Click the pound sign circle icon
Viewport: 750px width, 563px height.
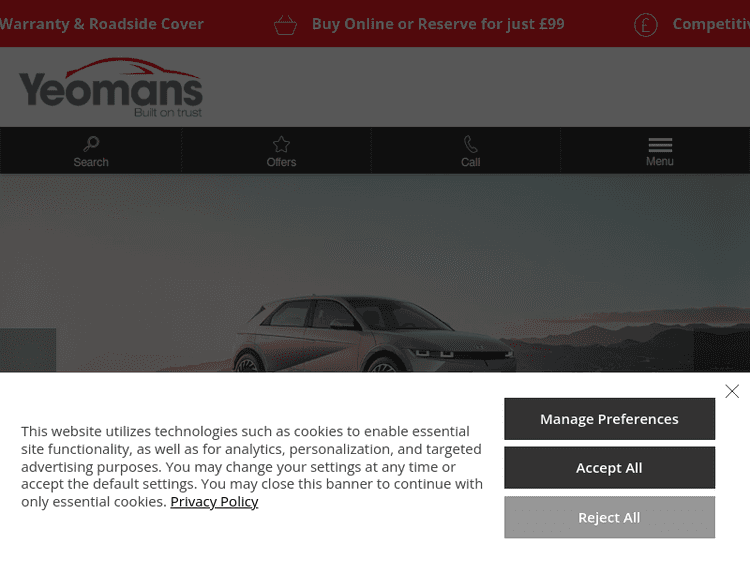tap(646, 25)
